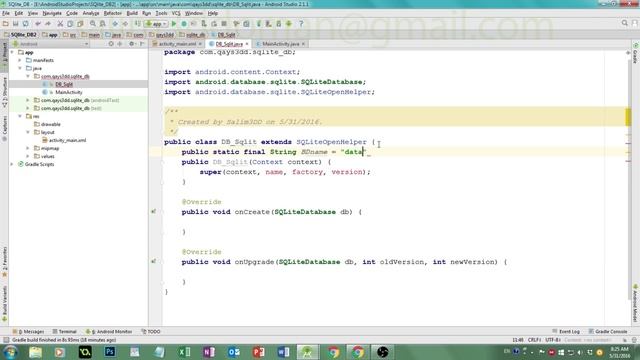640x360 pixels.
Task: Navigate Back with the toolbar arrow
Action: coord(115,24)
